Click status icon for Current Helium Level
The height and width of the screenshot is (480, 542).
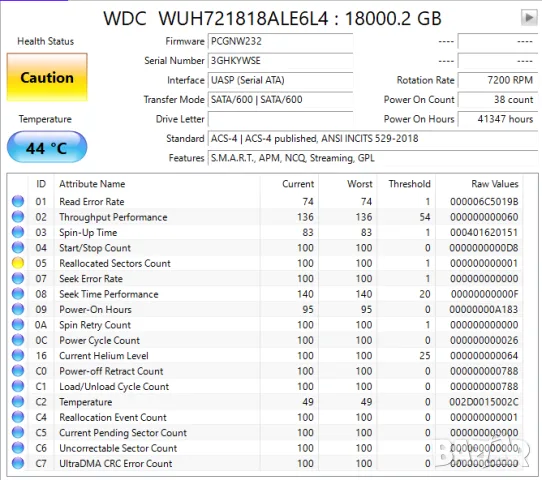[x=18, y=355]
